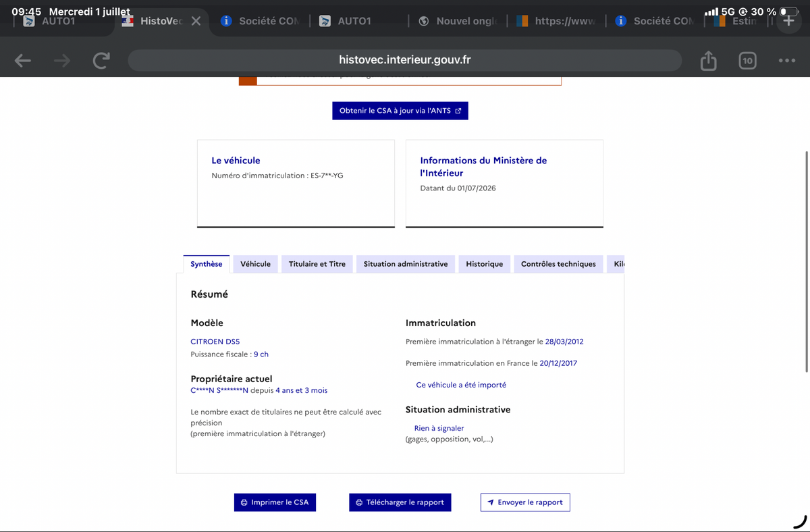Open the Titulaire et Titre tab
Screen dimensions: 810x532
(x=317, y=264)
